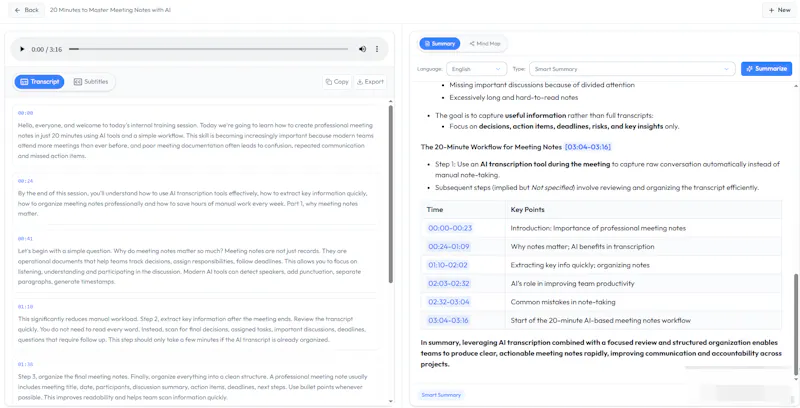The width and height of the screenshot is (800, 408).
Task: Open the Language dropdown set to English
Action: pyautogui.click(x=476, y=69)
